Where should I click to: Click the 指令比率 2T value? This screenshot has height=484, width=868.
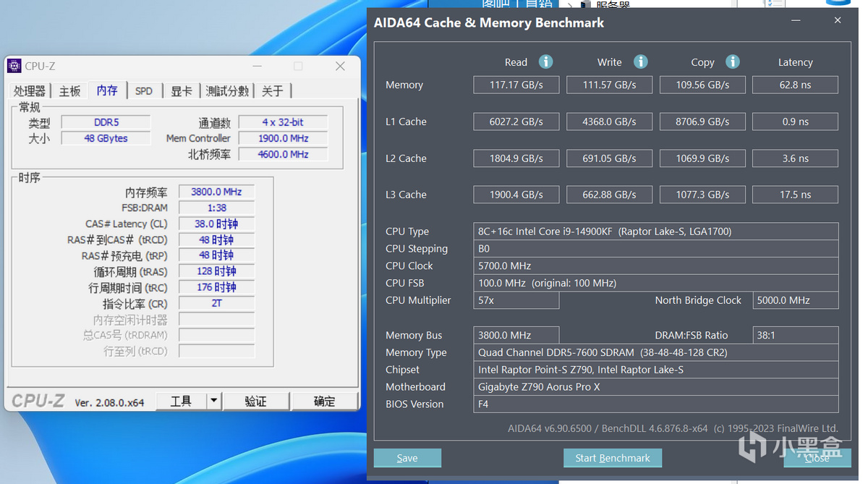(x=216, y=303)
